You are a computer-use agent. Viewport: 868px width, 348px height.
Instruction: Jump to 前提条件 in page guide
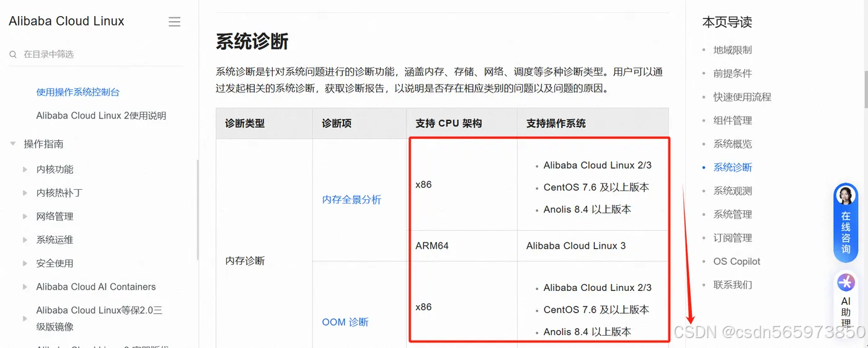[x=732, y=73]
